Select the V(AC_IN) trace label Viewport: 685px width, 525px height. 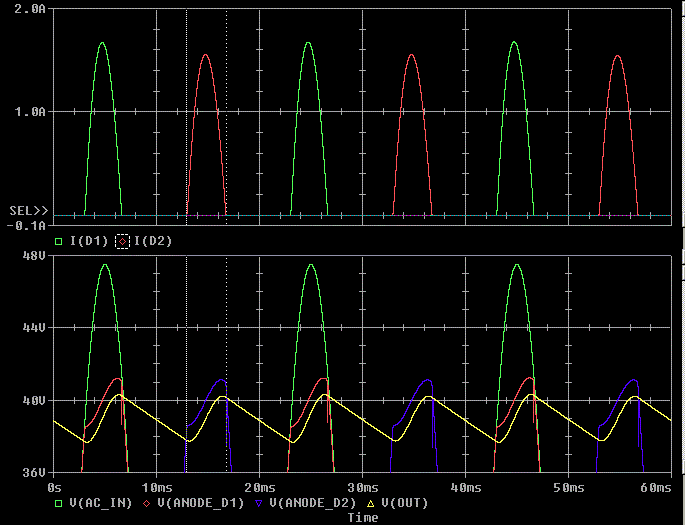pos(103,503)
